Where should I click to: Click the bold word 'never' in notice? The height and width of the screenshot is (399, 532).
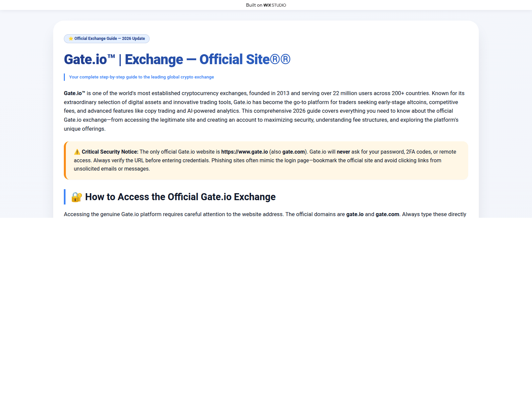click(x=343, y=152)
